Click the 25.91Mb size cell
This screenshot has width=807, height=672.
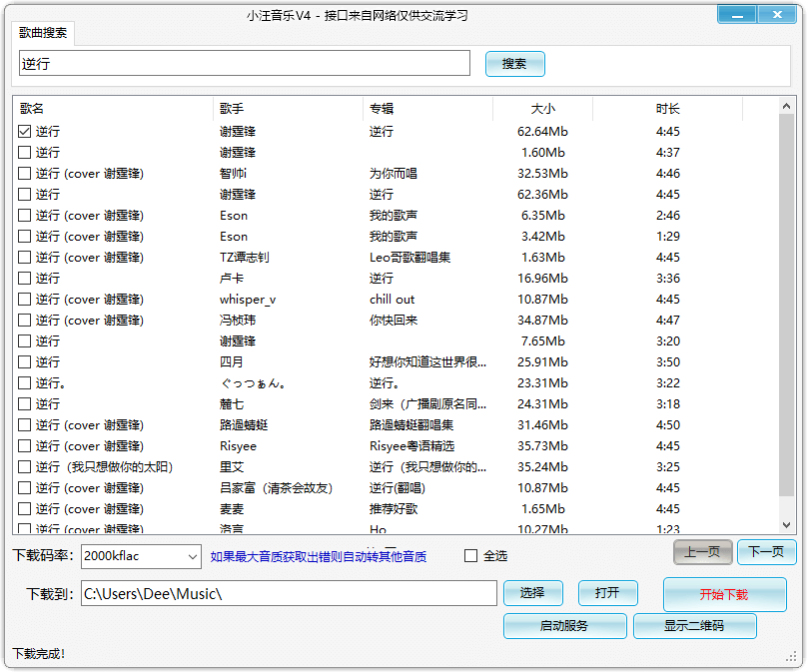tap(543, 361)
